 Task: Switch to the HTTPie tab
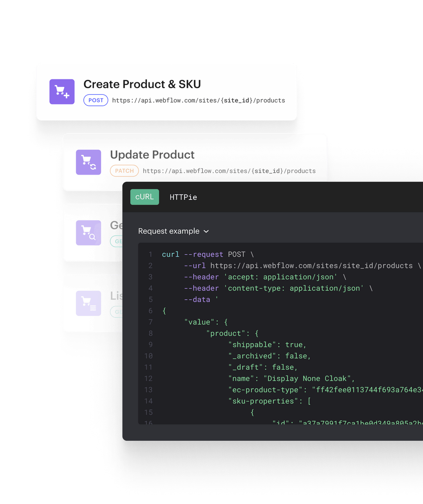(x=183, y=197)
